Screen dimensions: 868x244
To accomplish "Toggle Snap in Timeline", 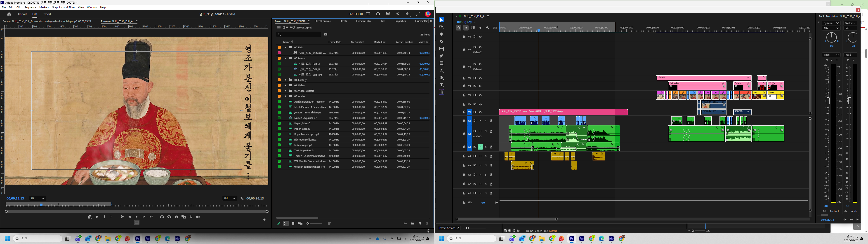I will [x=466, y=28].
